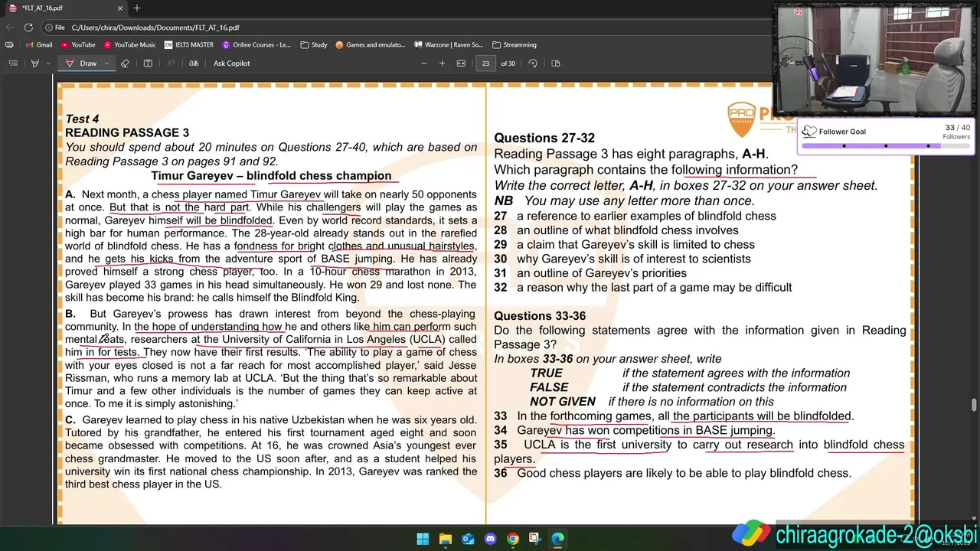Click question 27 about earlier examples

635,217
